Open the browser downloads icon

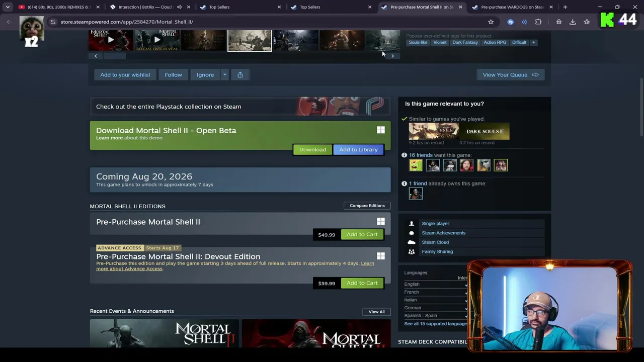tap(573, 22)
